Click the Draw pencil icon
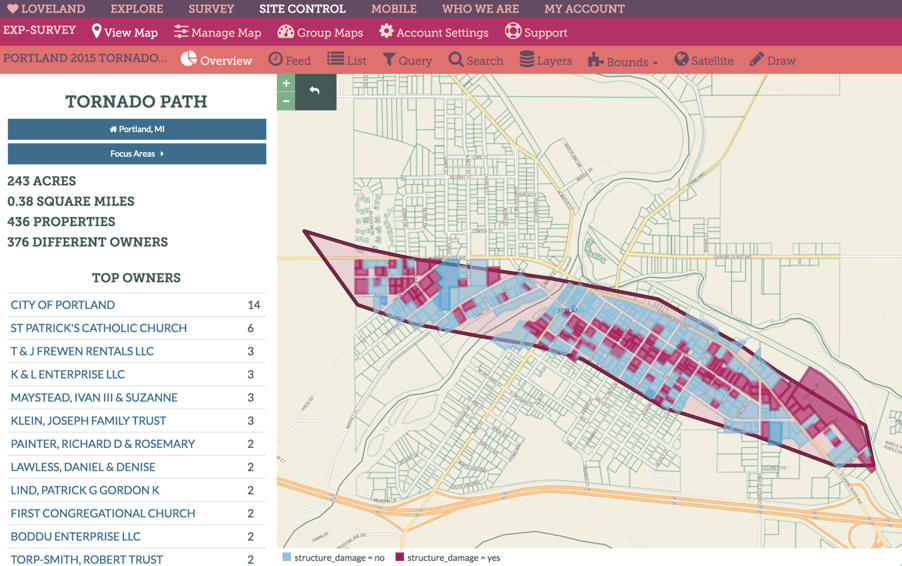This screenshot has height=566, width=902. [756, 59]
